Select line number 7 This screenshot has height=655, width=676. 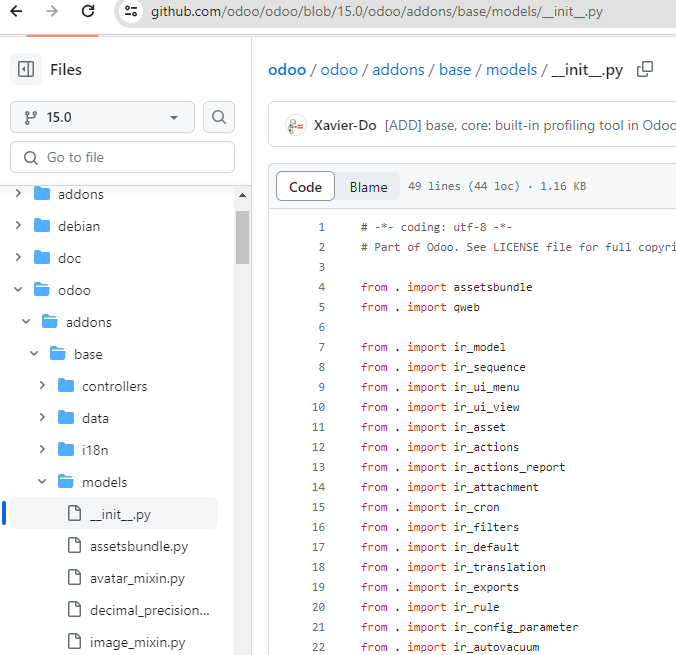322,347
